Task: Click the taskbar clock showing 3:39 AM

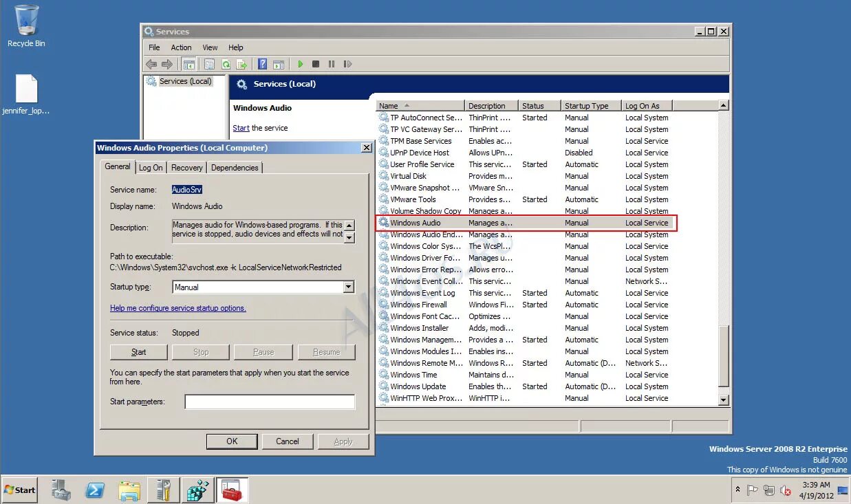Action: tap(817, 490)
